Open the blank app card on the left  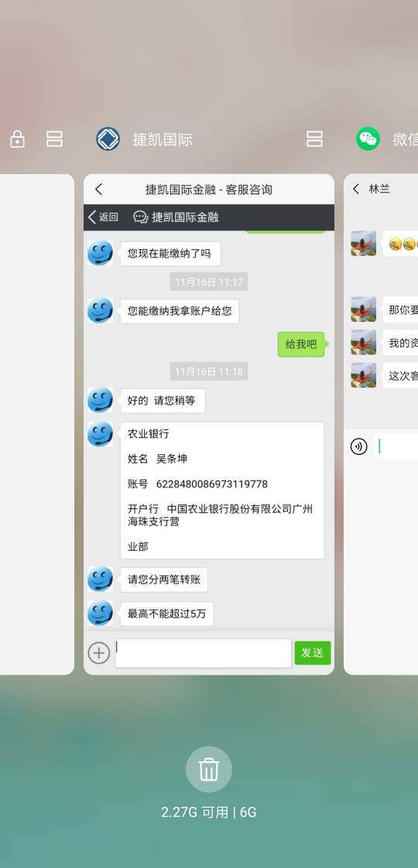click(x=36, y=425)
